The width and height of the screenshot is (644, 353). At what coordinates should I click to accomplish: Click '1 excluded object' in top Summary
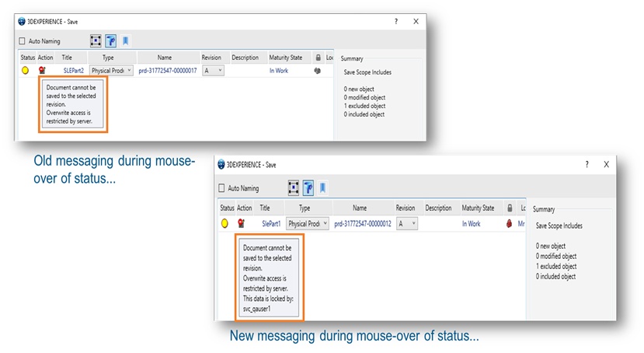[x=364, y=106]
